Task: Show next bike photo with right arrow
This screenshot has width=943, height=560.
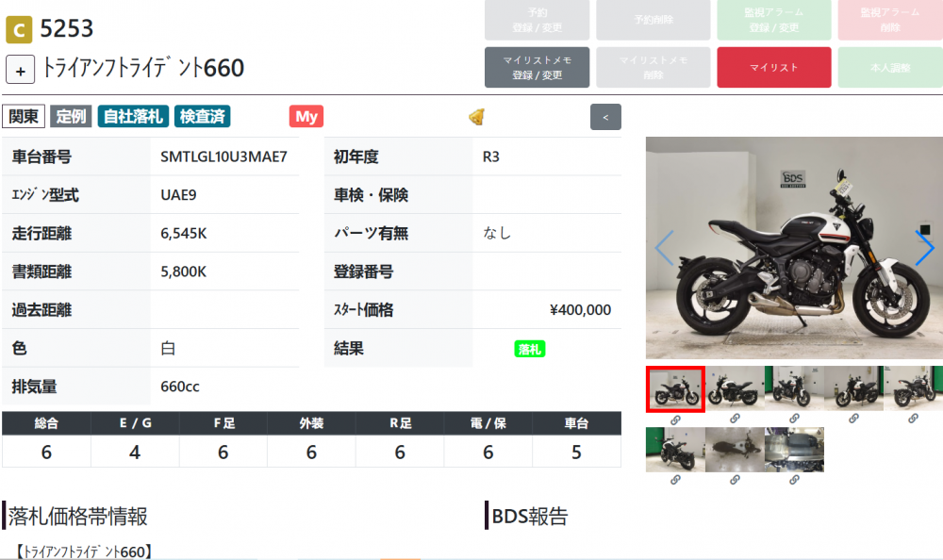Action: 924,248
